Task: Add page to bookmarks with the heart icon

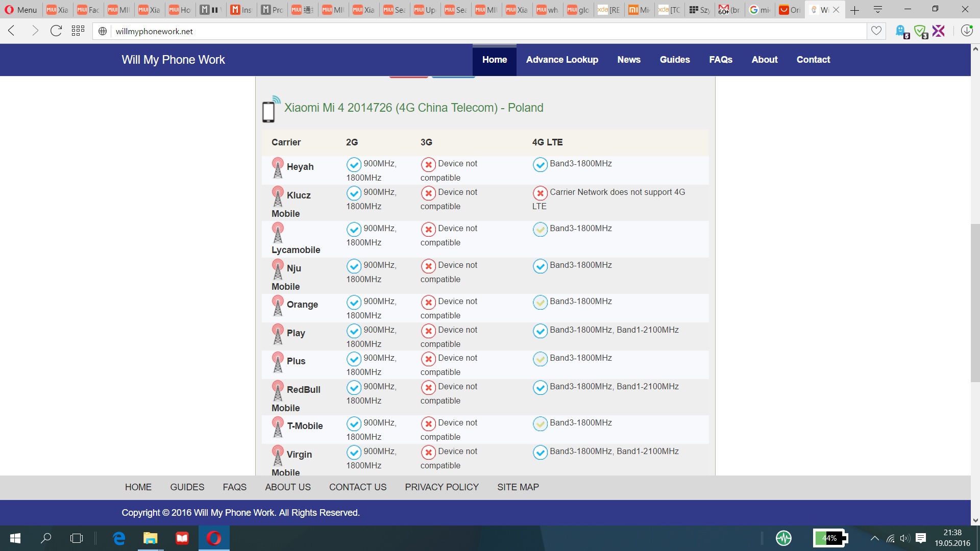Action: (x=876, y=31)
